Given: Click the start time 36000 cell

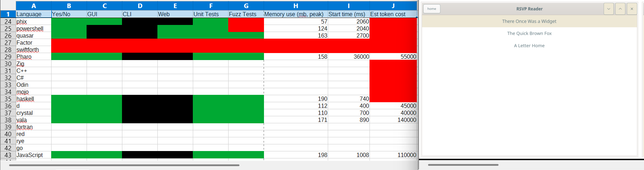Looking at the screenshot, I should (349, 57).
